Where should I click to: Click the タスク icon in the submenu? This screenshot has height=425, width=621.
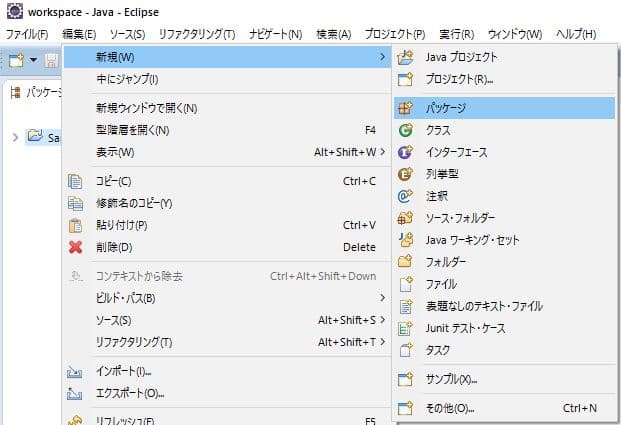[405, 350]
